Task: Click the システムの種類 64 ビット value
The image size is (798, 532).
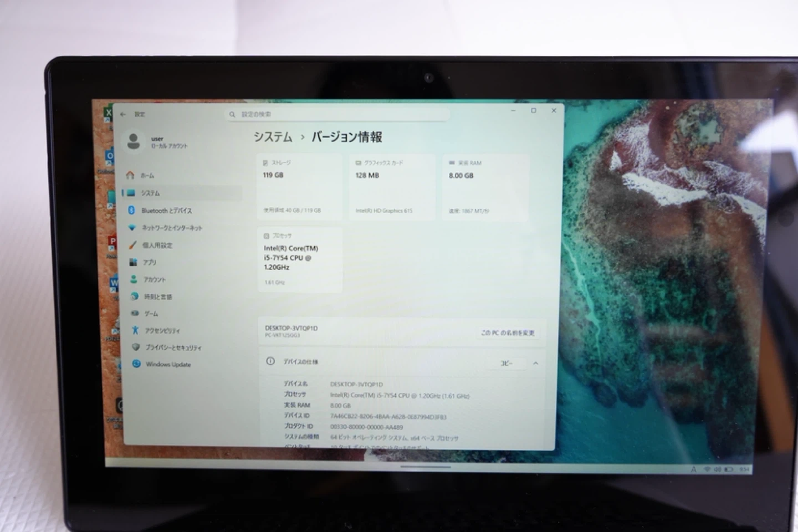Action: click(x=394, y=438)
